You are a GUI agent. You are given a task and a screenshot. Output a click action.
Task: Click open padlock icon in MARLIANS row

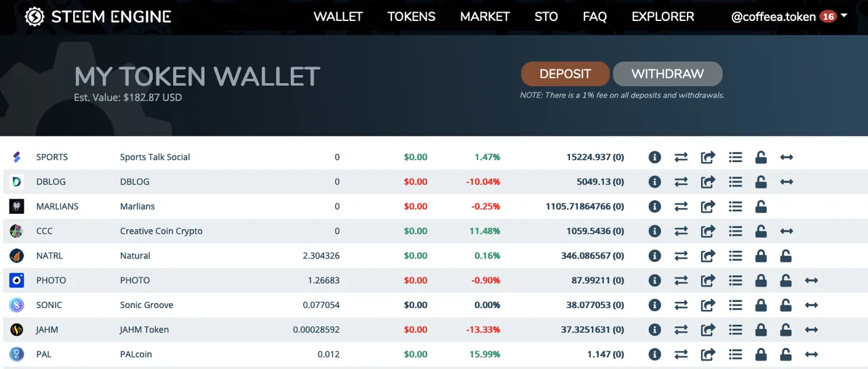point(761,206)
